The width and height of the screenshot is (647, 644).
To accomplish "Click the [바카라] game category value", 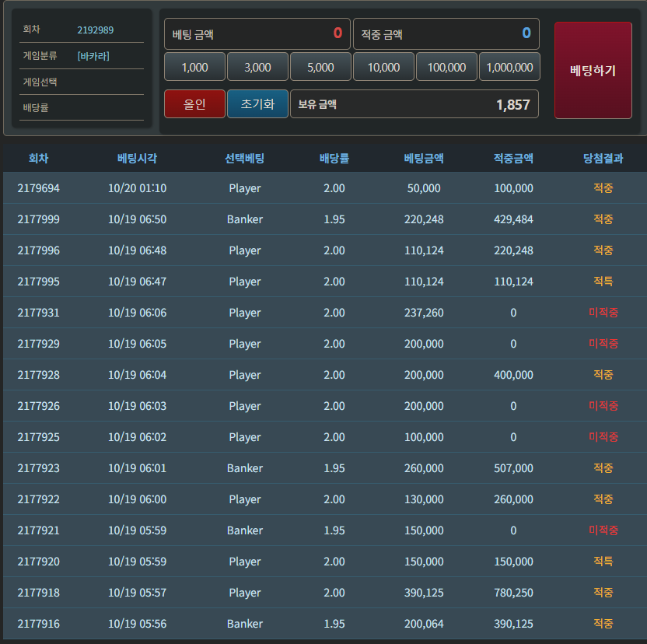I will pos(93,56).
